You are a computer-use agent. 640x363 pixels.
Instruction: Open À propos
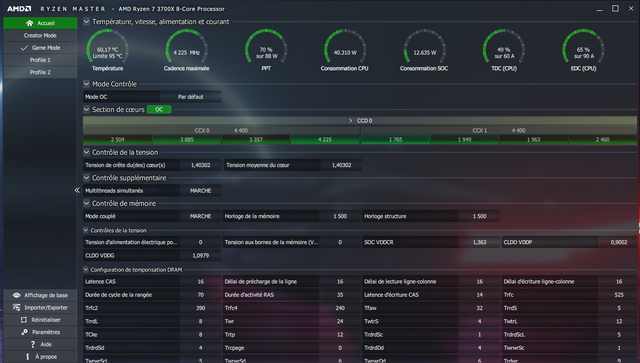tap(40, 356)
